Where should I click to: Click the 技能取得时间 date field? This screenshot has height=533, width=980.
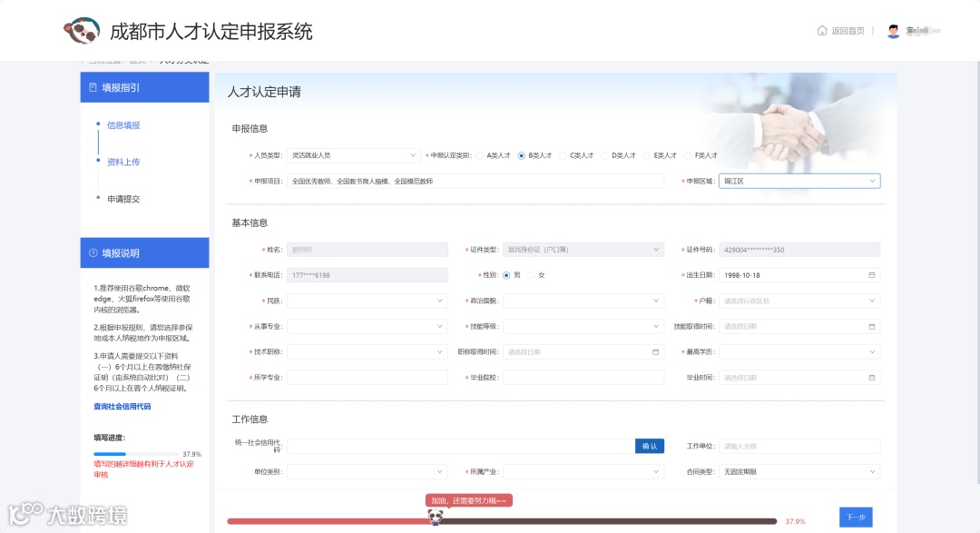click(799, 327)
